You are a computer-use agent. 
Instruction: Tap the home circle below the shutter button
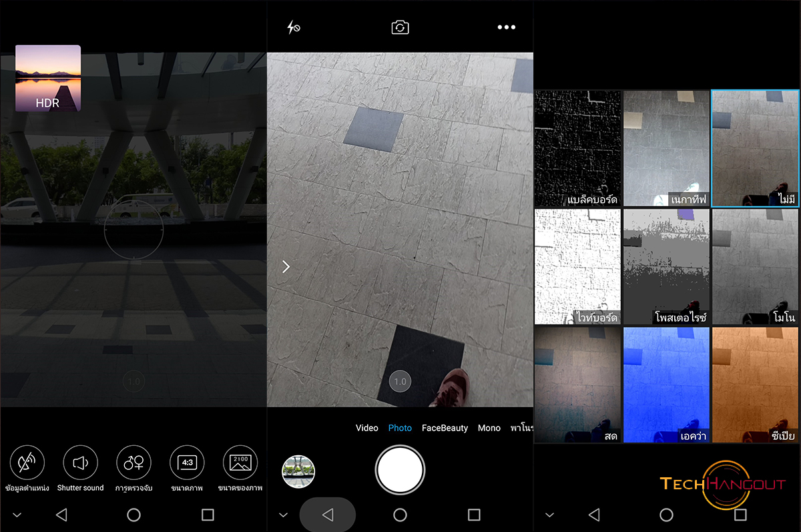tap(400, 515)
